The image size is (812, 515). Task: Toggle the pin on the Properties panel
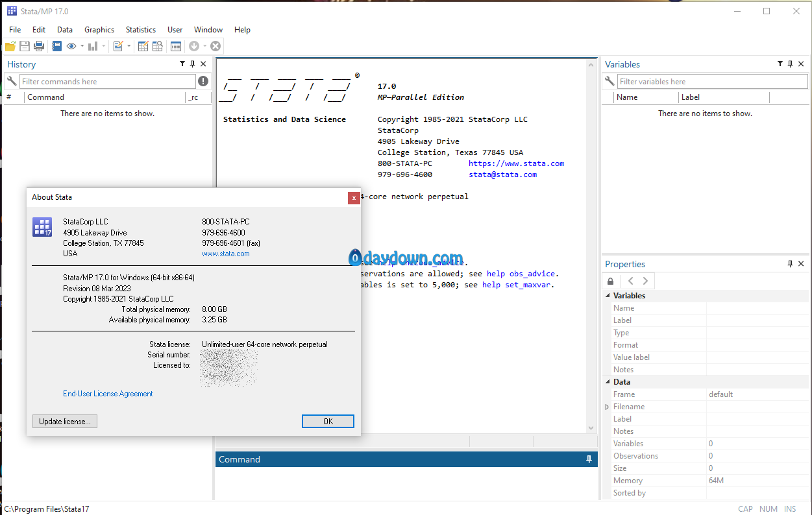pyautogui.click(x=790, y=264)
